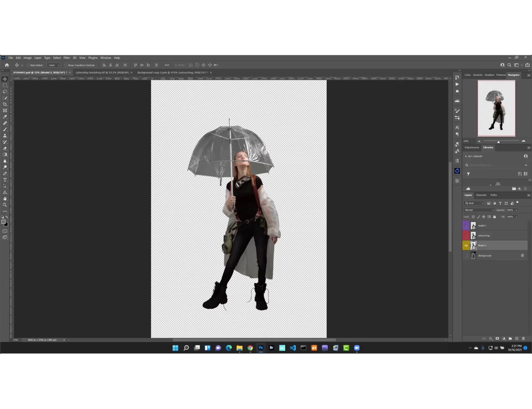Viewport: 532px width, 409px height.
Task: Select the Crop tool
Action: point(5,104)
